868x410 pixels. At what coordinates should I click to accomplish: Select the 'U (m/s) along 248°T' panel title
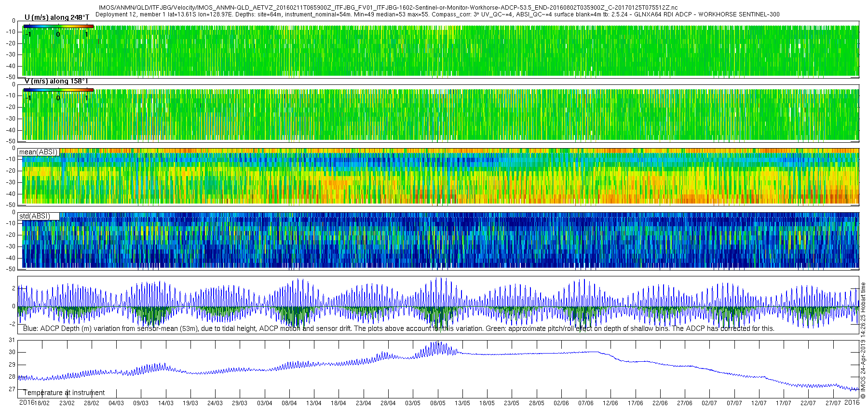pos(57,18)
